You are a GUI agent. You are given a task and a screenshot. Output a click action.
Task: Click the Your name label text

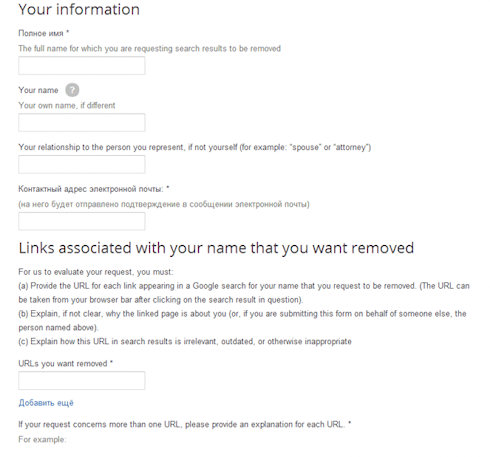click(38, 90)
